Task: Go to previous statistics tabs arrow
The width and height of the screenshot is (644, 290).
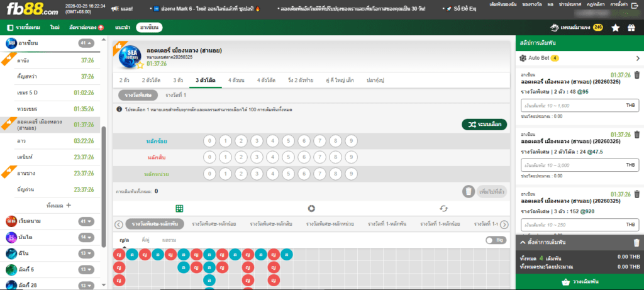Action: 119,225
